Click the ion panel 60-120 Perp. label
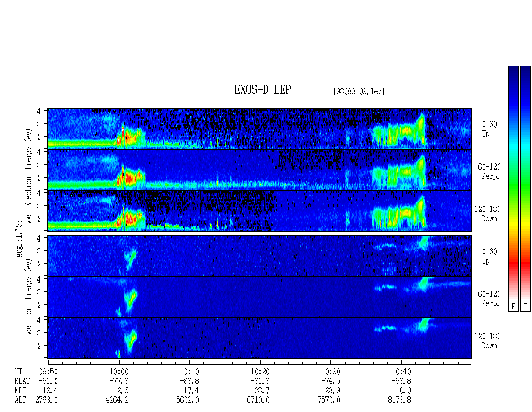 pyautogui.click(x=489, y=299)
